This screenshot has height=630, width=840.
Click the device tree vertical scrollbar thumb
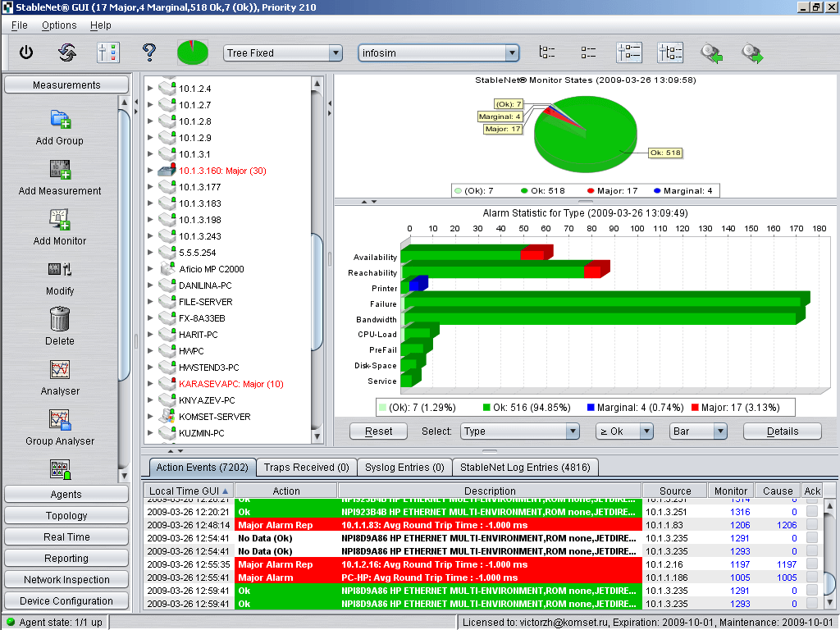point(317,292)
